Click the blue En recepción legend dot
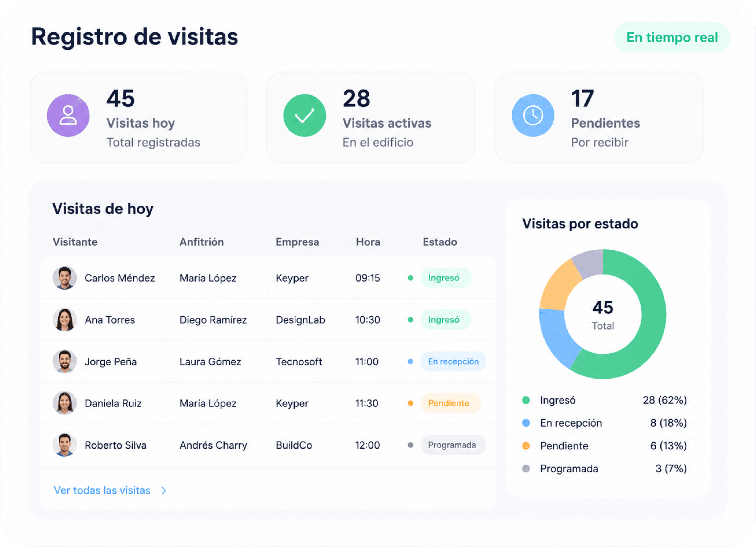 click(x=526, y=423)
